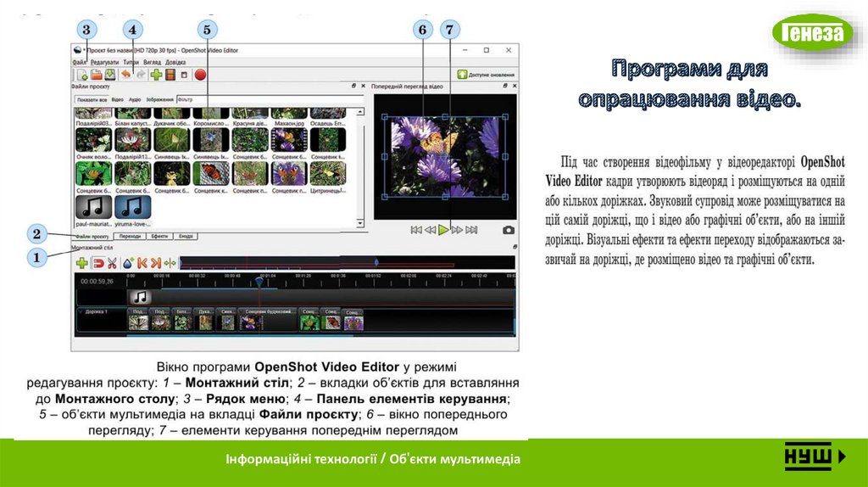Image resolution: width=868 pixels, height=487 pixels.
Task: Click the Jump to End playback button
Action: [x=471, y=230]
